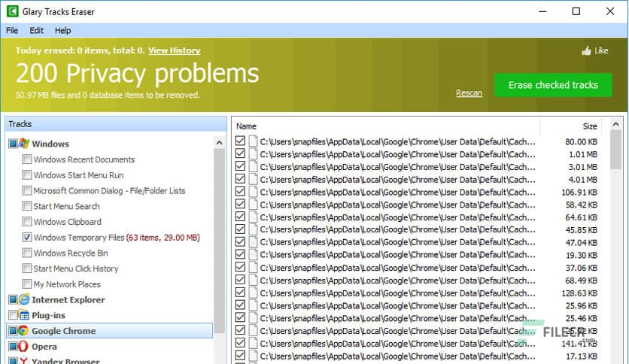Click file icon of the 37.06 KB row
Image resolution: width=629 pixels, height=364 pixels.
(253, 268)
